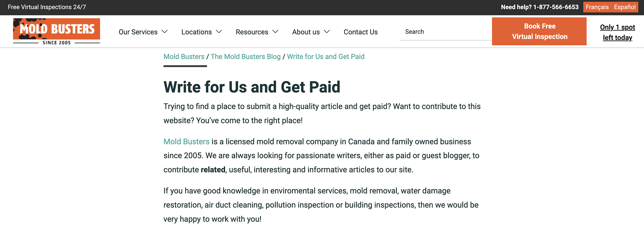The image size is (644, 235).
Task: Navigate to the Mold Busters breadcrumb
Action: pyautogui.click(x=184, y=56)
